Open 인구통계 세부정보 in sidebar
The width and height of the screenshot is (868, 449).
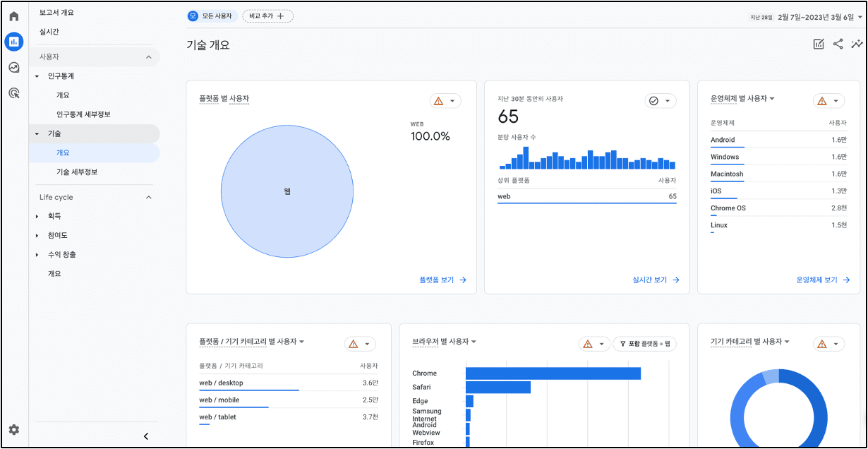click(x=83, y=114)
